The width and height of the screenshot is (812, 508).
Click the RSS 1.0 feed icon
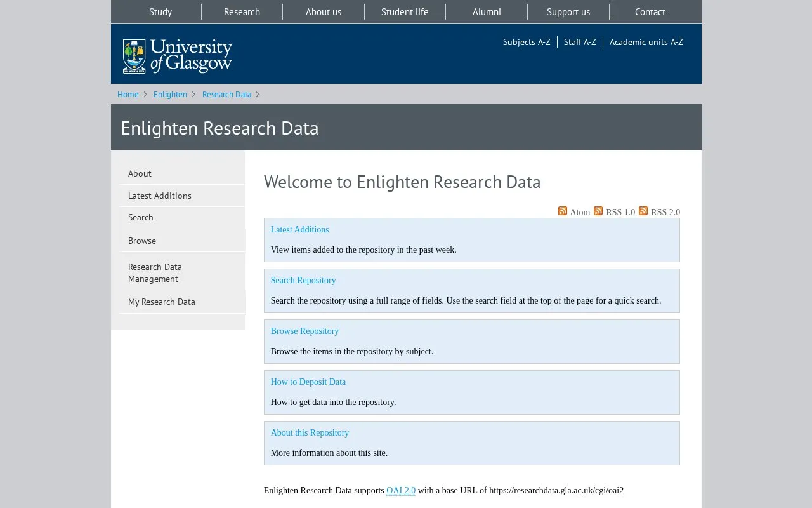[x=598, y=211]
